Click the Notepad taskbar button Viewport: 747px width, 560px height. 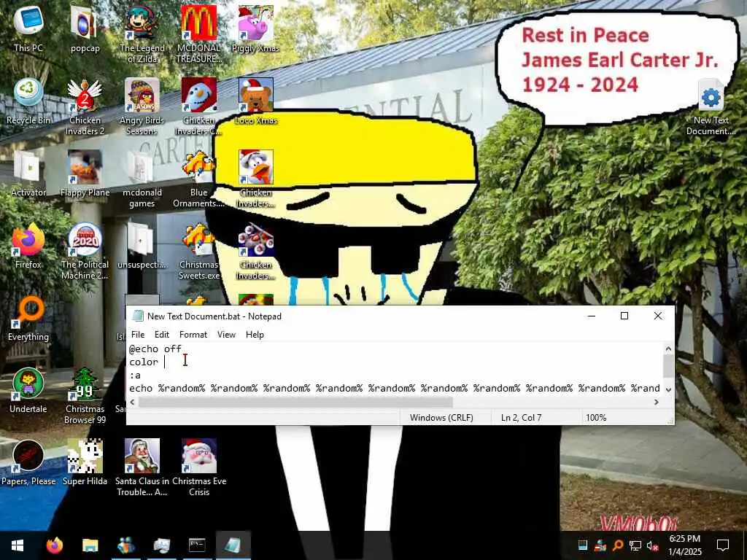233,545
